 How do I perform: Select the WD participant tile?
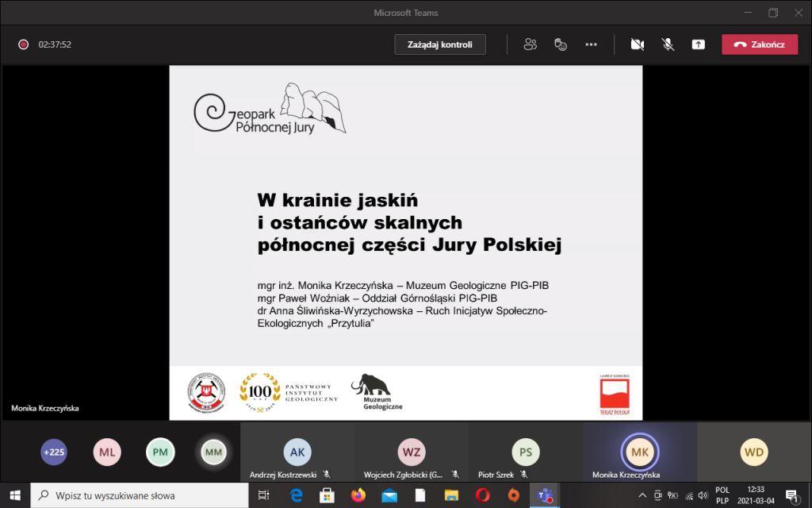[x=754, y=452]
